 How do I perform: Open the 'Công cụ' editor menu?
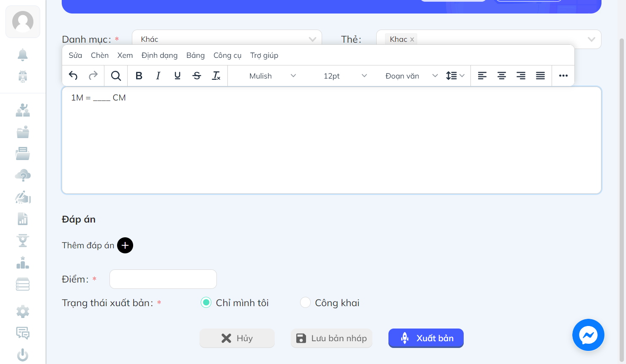click(x=227, y=55)
